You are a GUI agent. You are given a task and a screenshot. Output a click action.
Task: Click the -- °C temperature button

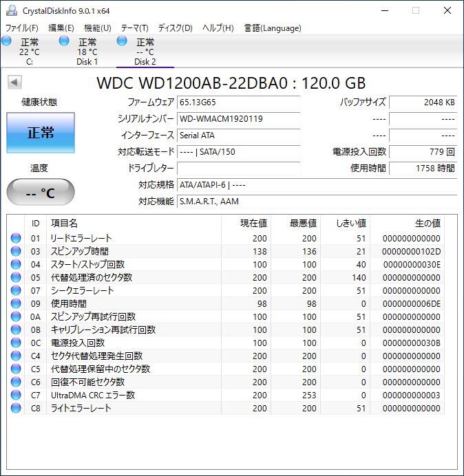coord(41,192)
